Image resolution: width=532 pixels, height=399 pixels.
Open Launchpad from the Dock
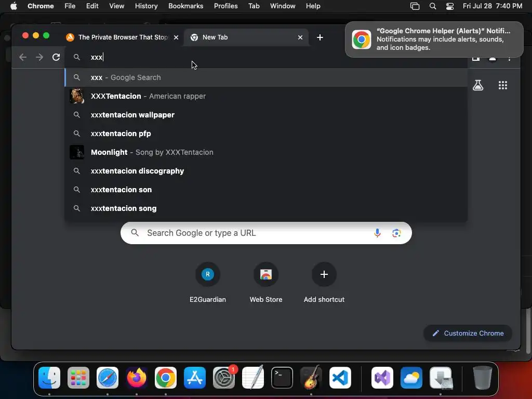pyautogui.click(x=78, y=378)
